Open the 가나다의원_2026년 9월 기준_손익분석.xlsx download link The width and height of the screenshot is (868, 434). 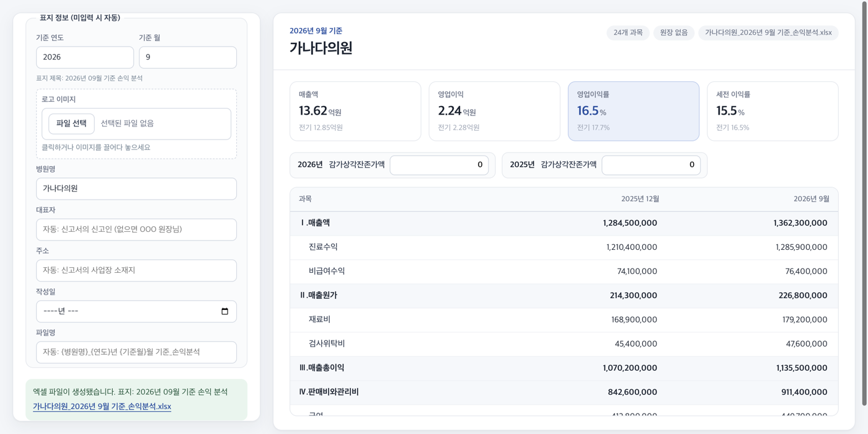tap(102, 407)
